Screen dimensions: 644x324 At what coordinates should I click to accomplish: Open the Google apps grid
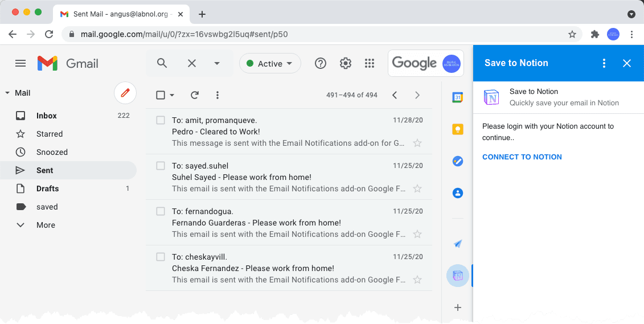(x=370, y=63)
